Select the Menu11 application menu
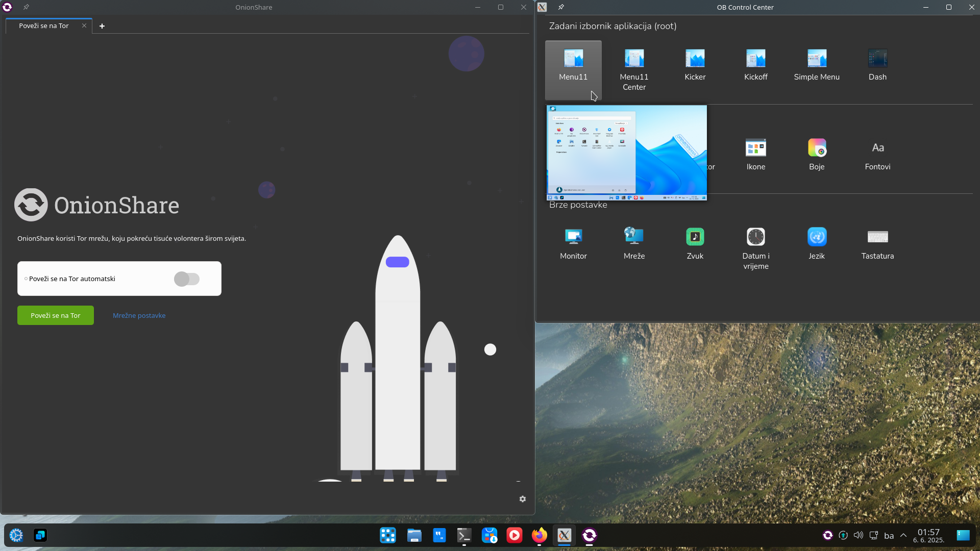 [x=573, y=70]
